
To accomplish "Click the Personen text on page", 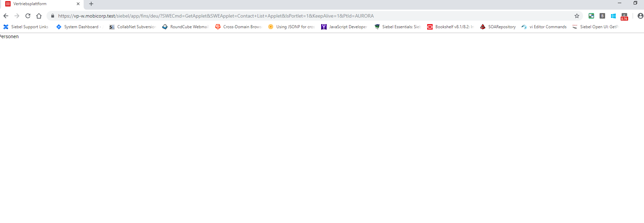I will [9, 36].
